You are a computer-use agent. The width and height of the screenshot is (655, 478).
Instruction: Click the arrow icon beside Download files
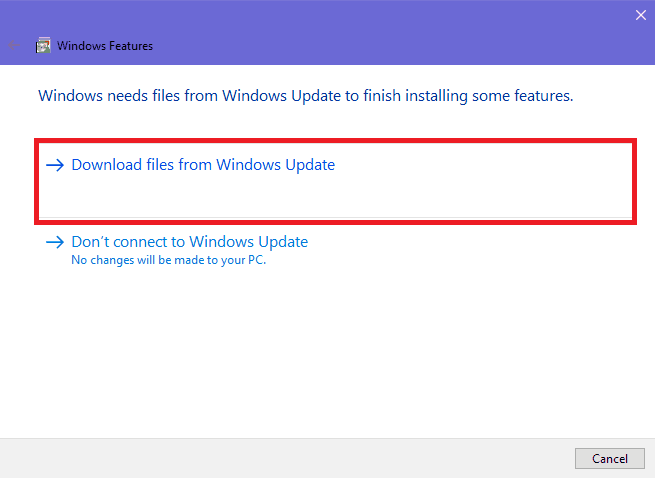tap(55, 165)
